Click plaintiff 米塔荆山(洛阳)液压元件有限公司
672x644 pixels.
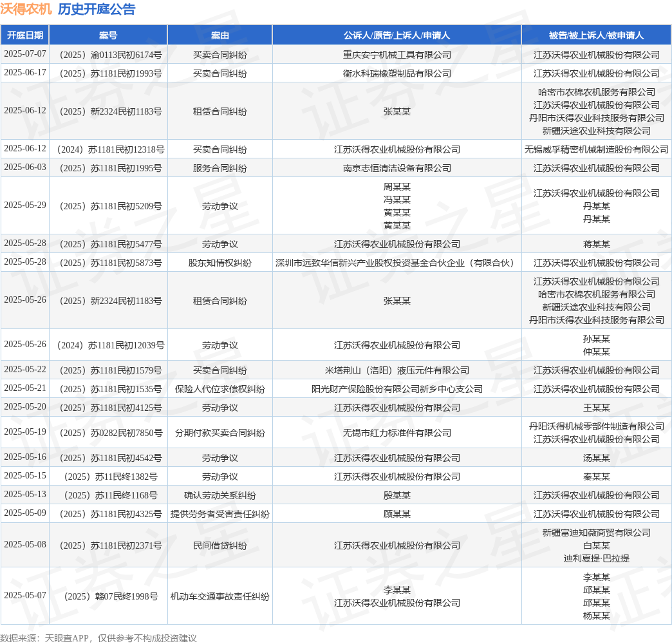(397, 370)
